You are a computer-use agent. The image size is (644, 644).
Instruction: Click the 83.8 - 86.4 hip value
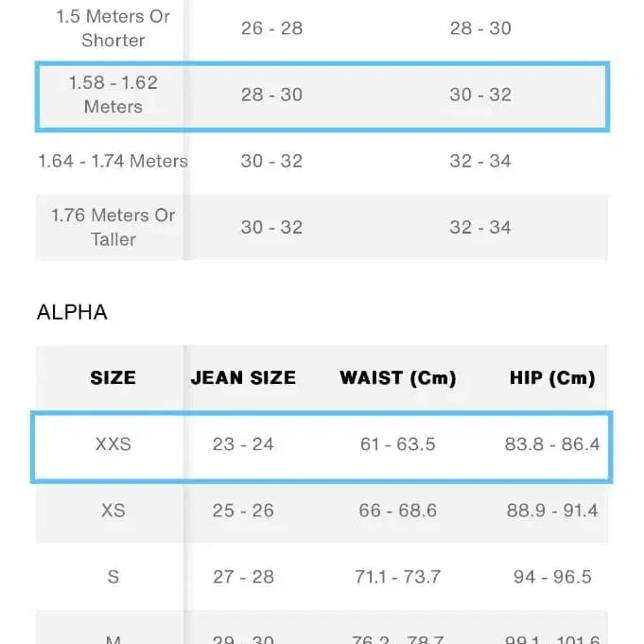point(552,444)
